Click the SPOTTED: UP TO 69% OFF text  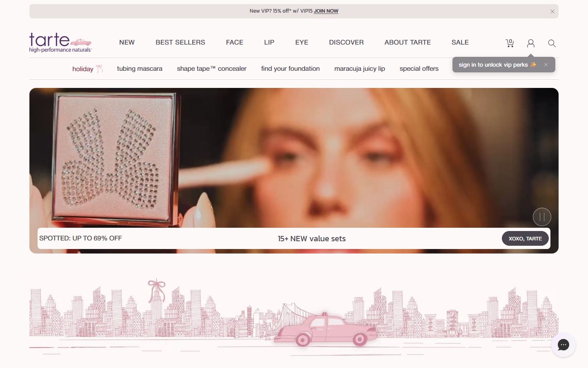(x=80, y=238)
